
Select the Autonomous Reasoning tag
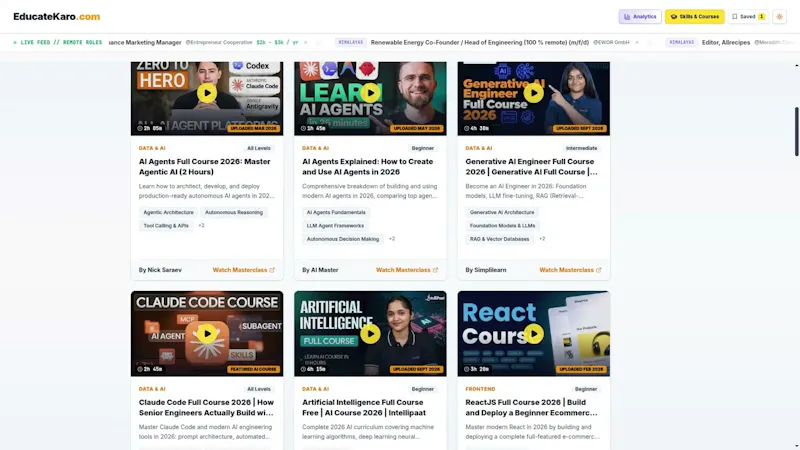pos(234,212)
